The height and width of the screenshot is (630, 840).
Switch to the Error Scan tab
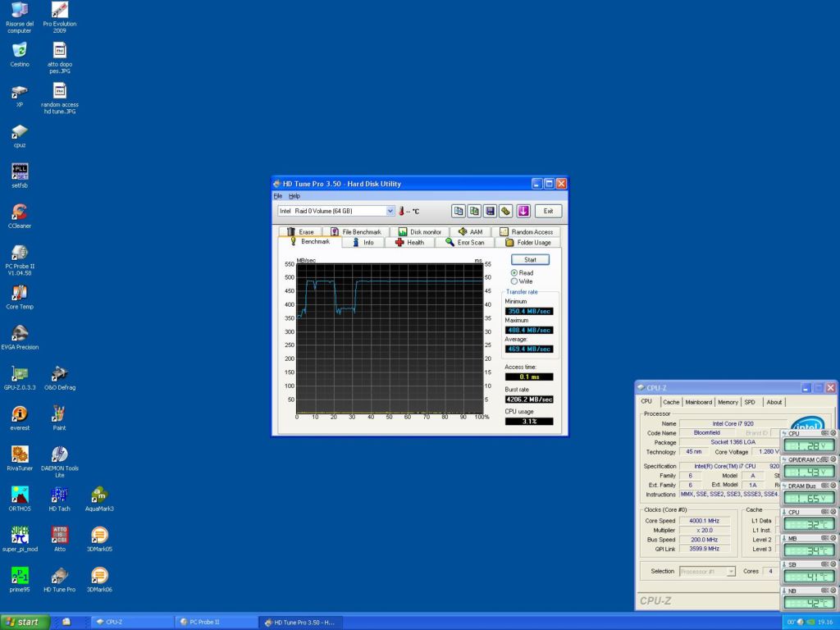point(465,243)
